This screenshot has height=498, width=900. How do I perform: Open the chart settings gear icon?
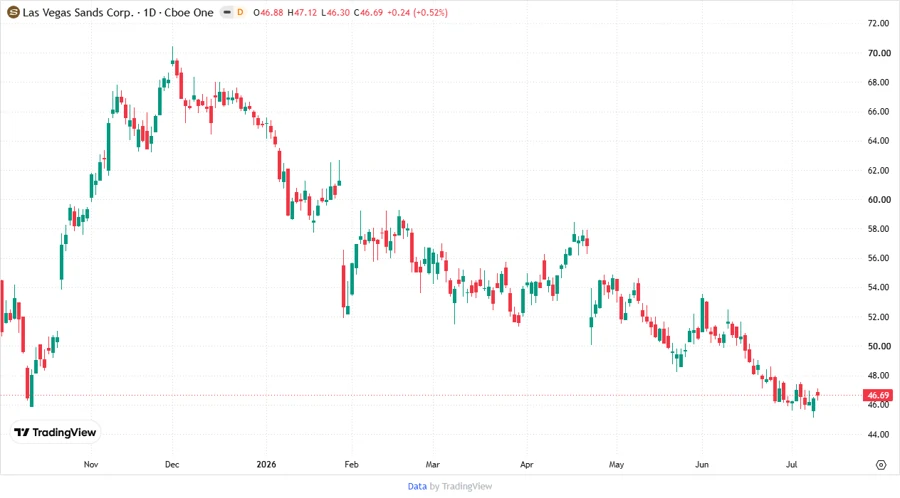881,465
